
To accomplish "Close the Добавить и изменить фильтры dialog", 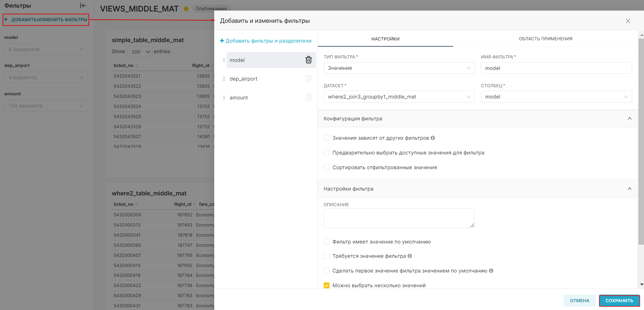I will pos(628,21).
